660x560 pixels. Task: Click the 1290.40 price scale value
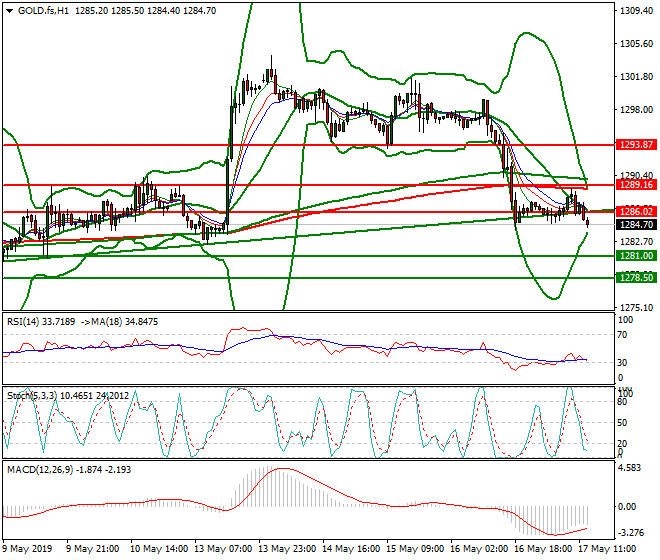coord(636,175)
